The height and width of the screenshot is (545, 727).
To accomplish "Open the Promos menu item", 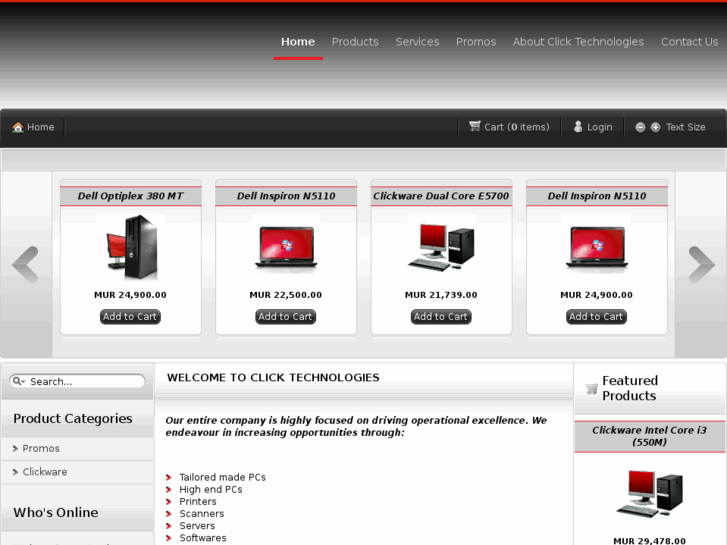I will click(x=476, y=42).
